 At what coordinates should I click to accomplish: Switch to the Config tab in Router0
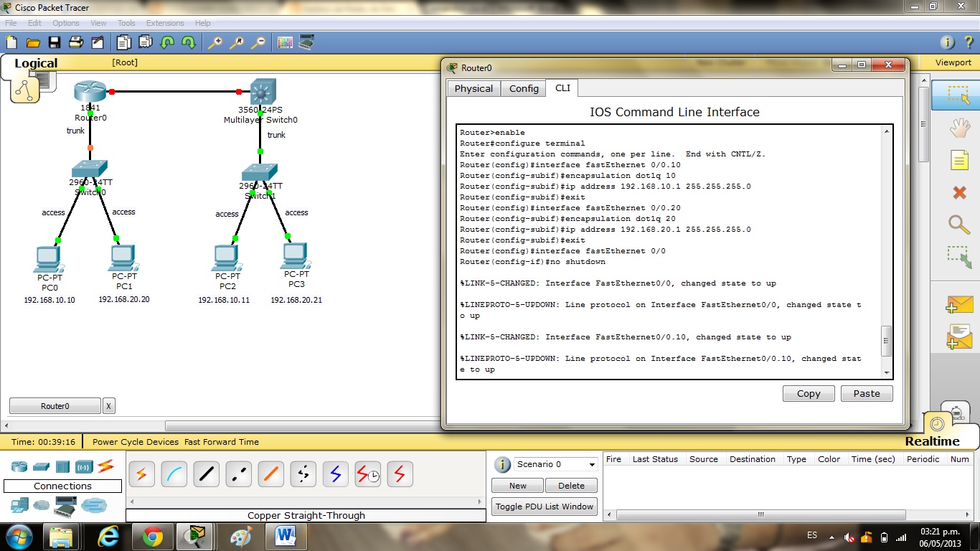pyautogui.click(x=524, y=89)
